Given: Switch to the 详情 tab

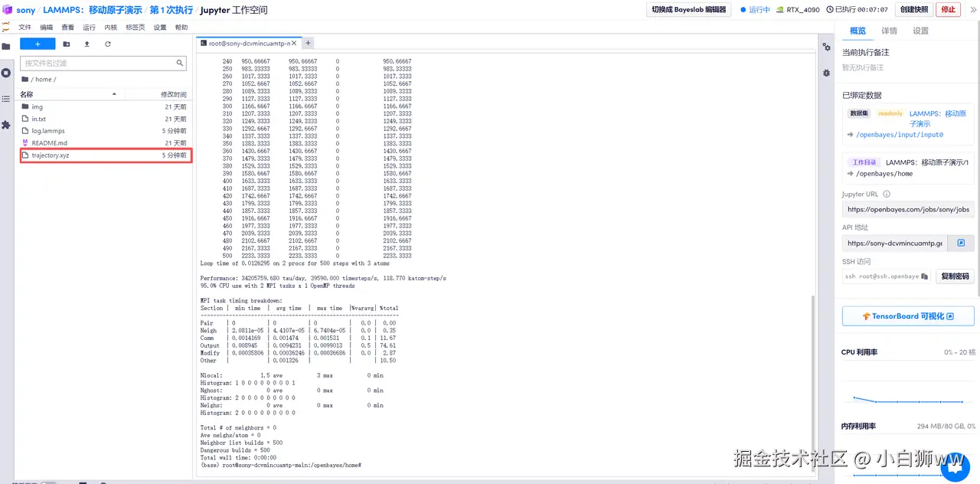Looking at the screenshot, I should point(889,31).
